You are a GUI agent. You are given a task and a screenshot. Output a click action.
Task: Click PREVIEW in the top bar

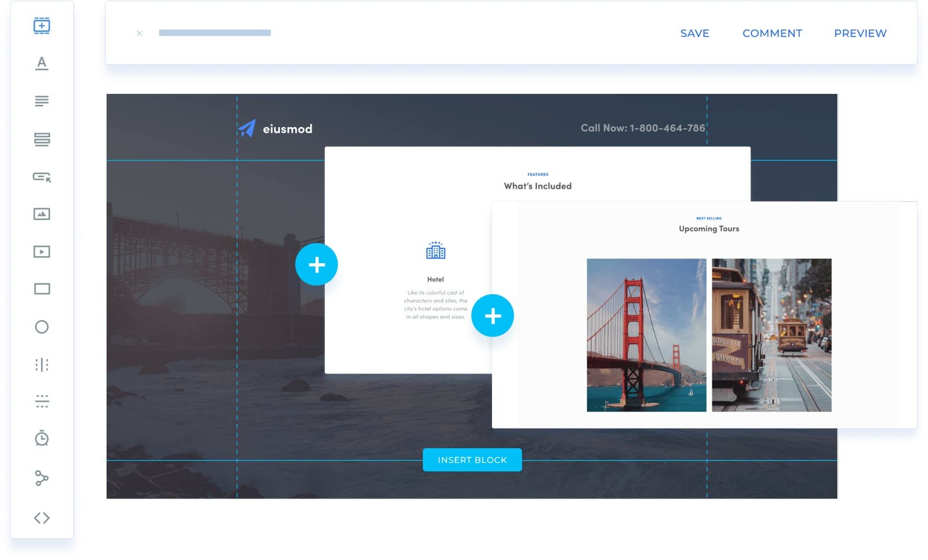click(860, 34)
